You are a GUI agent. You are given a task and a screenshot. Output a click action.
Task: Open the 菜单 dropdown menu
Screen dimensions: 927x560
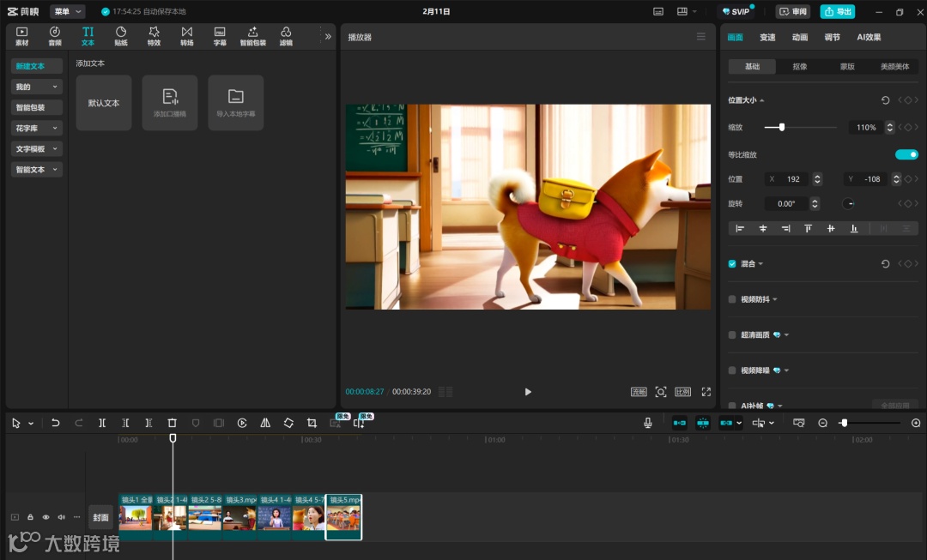(x=68, y=12)
